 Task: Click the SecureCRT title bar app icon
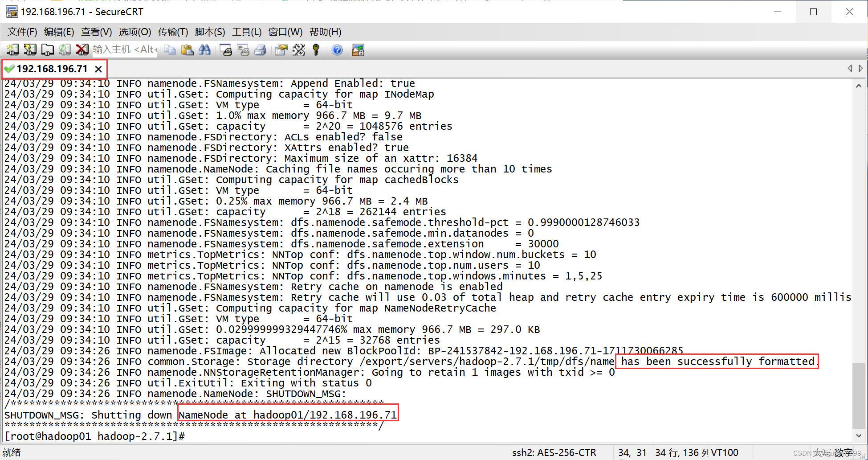tap(12, 12)
